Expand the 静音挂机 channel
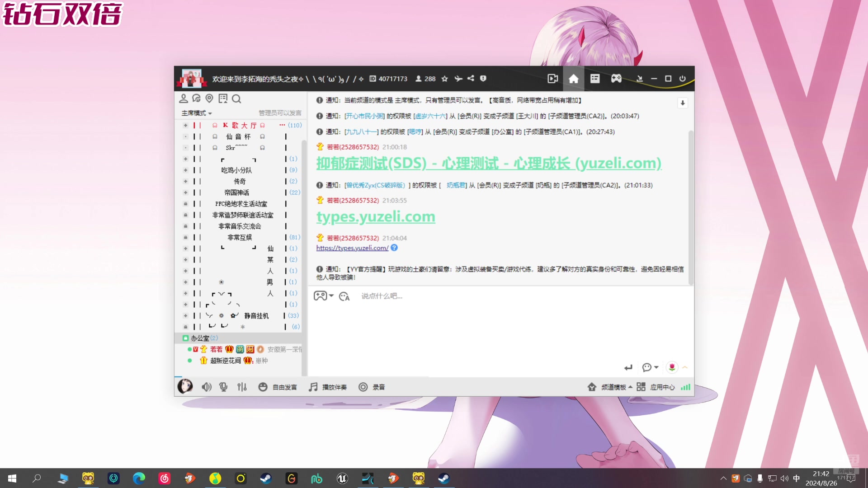868x488 pixels. pos(185,315)
